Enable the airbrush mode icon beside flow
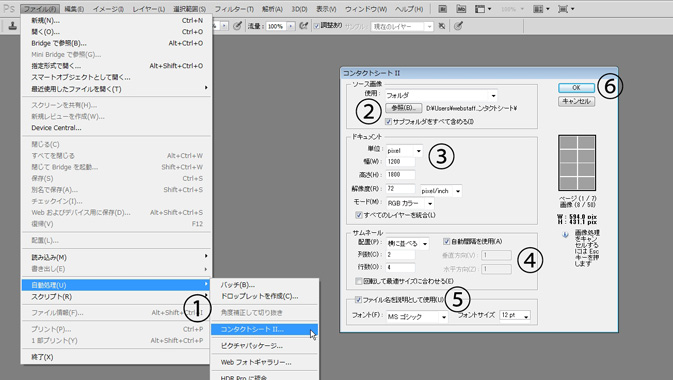673x380 pixels. click(x=303, y=26)
